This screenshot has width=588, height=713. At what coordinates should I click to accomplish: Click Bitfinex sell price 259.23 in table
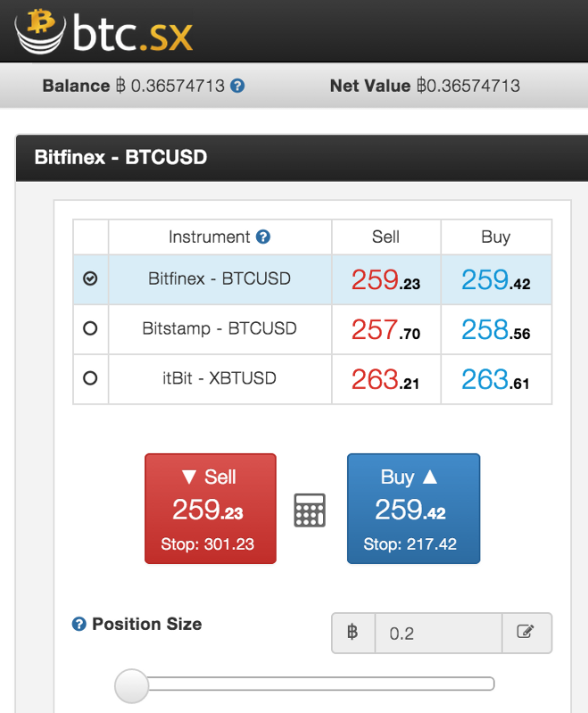(385, 279)
